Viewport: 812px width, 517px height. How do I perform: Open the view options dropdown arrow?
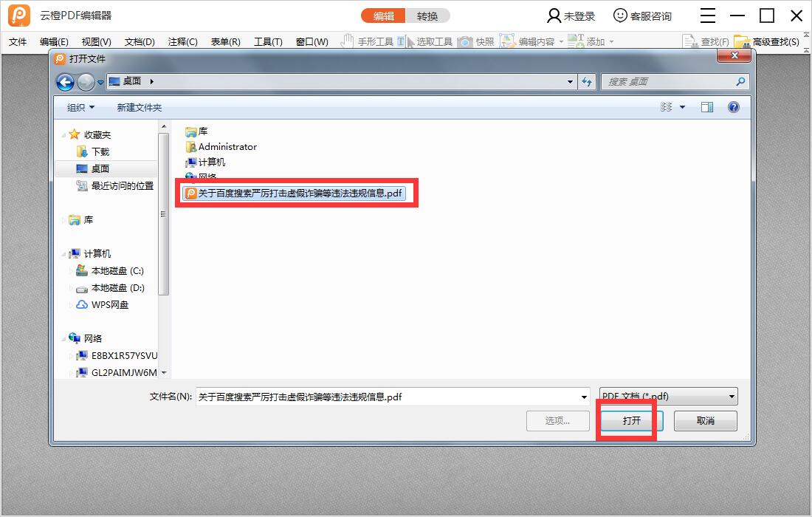tap(682, 107)
